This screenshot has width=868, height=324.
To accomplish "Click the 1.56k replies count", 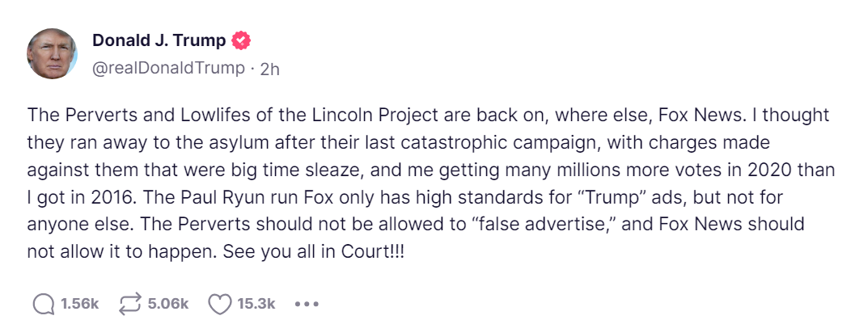I will coord(79,304).
